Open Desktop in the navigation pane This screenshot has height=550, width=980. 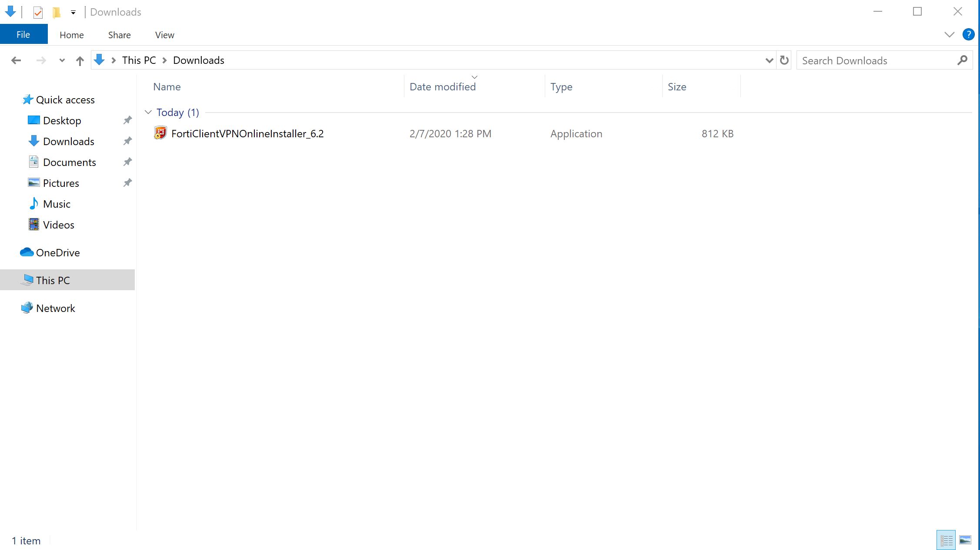[62, 120]
